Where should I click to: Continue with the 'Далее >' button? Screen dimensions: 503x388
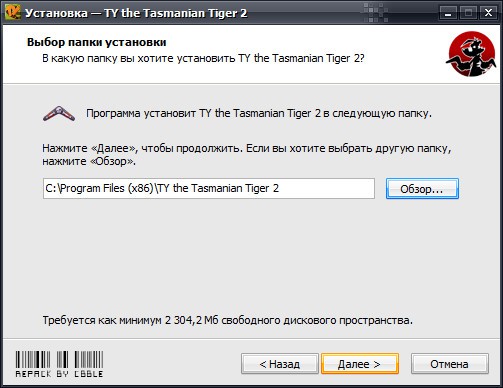(x=360, y=364)
